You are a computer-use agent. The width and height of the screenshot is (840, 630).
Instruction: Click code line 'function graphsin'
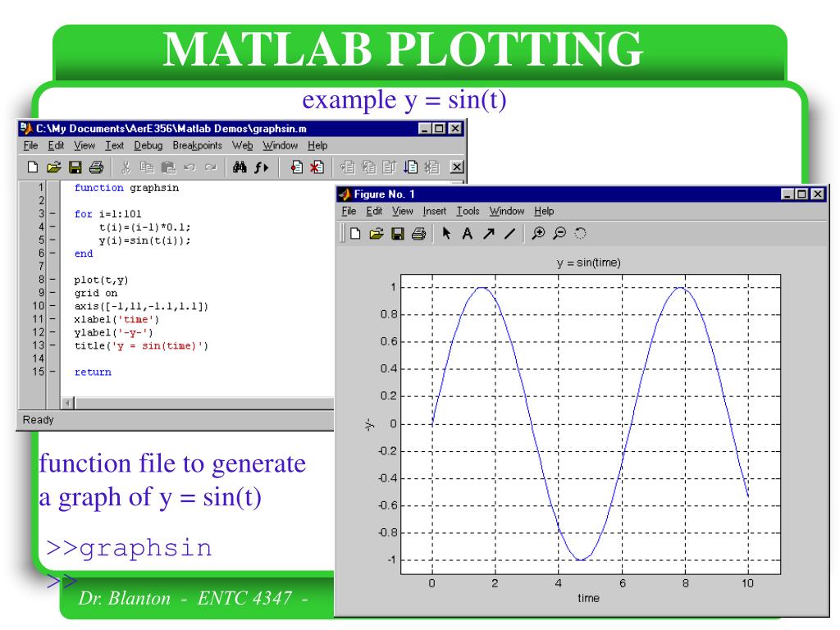point(126,188)
